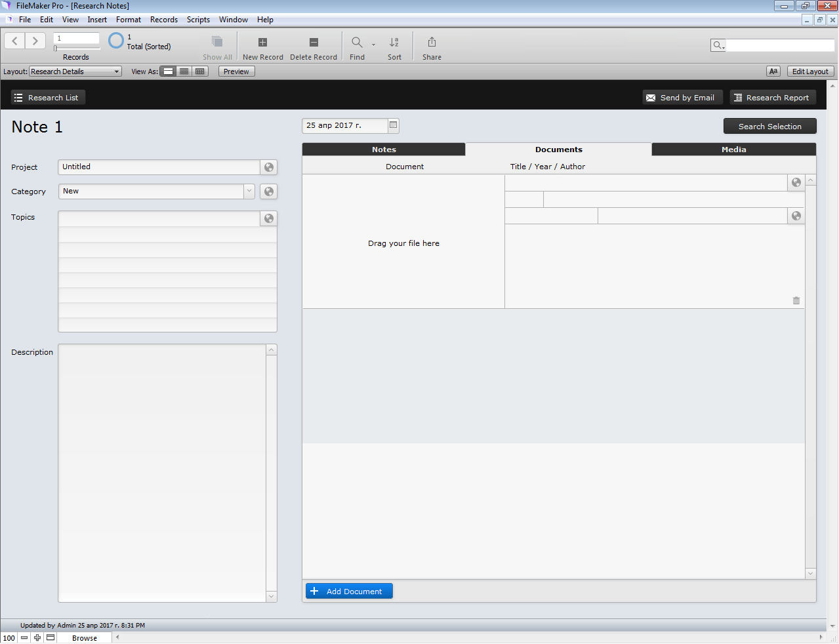This screenshot has width=839, height=644.
Task: Open the Find options dropdown arrow
Action: (374, 45)
